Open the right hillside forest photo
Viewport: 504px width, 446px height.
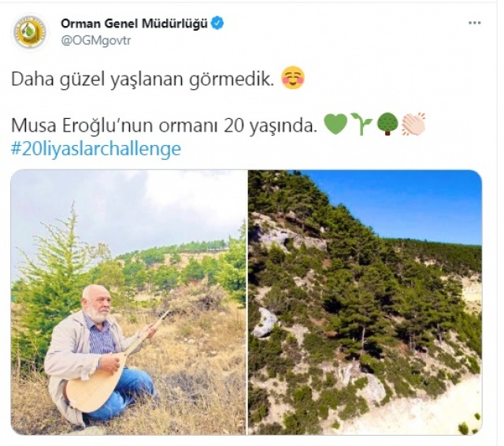[365, 303]
